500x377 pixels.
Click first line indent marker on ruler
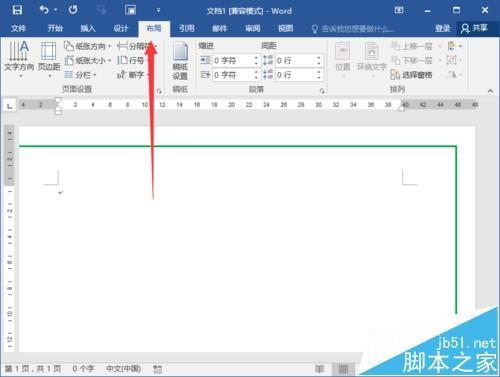[58, 100]
